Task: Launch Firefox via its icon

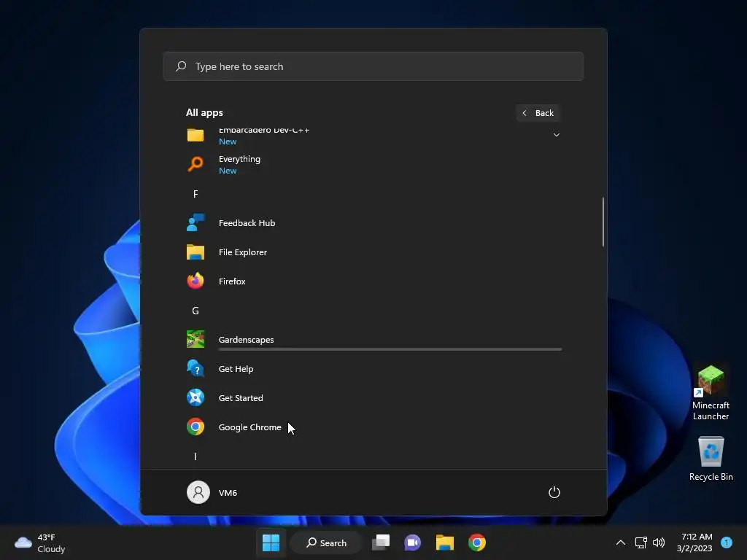Action: [x=196, y=281]
